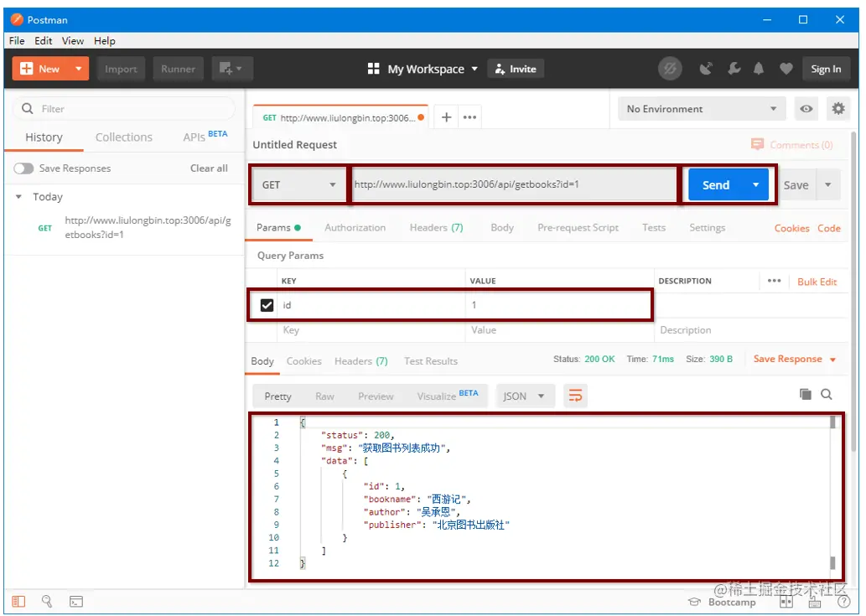
Task: Click the response body vertical scrollbar
Action: coord(832,492)
